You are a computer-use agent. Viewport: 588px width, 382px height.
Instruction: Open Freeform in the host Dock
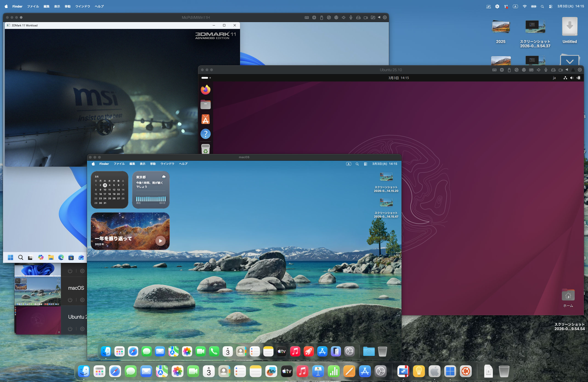[x=271, y=371]
